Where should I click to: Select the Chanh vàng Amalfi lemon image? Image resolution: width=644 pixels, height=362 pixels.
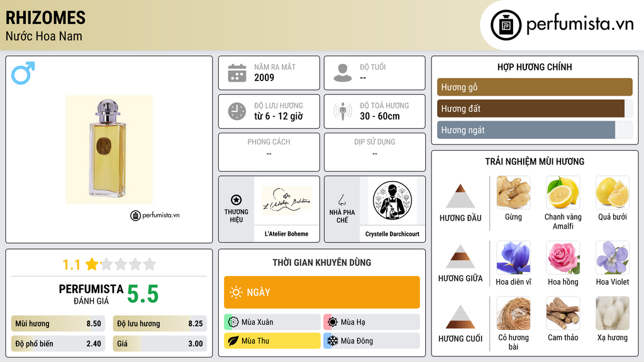563,192
